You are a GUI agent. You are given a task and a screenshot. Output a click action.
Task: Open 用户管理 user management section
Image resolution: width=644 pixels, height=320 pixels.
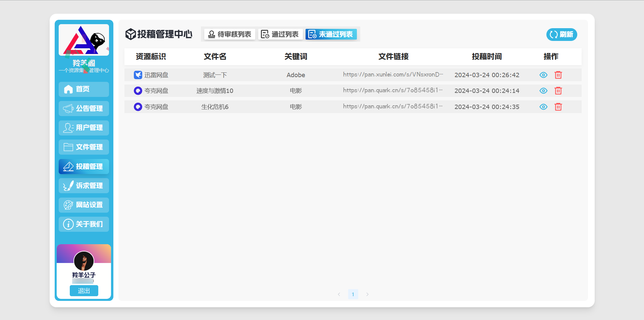[84, 128]
